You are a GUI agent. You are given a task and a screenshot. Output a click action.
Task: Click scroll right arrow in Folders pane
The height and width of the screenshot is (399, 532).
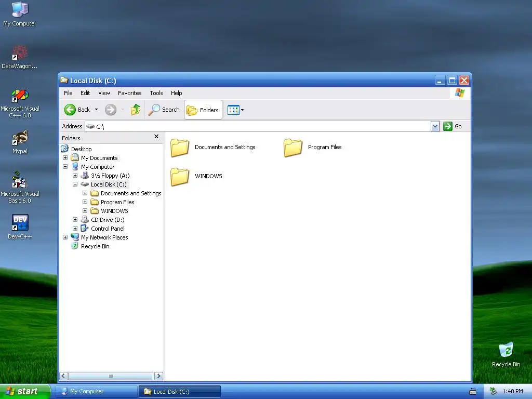[x=158, y=376]
